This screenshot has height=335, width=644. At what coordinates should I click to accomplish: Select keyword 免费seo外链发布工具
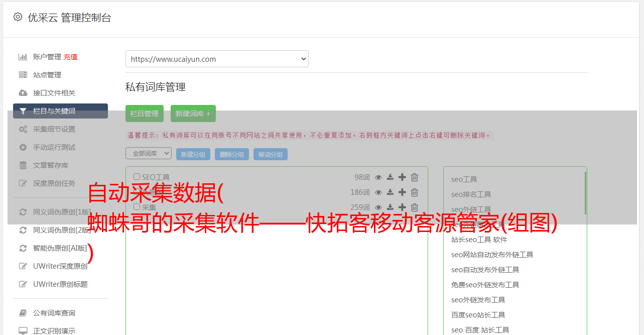point(485,285)
